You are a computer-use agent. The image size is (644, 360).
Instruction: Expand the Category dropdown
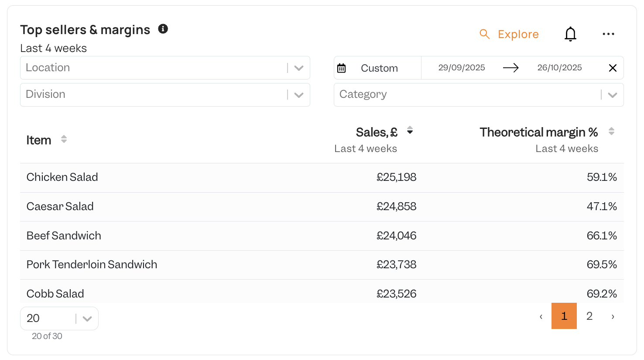click(x=479, y=95)
